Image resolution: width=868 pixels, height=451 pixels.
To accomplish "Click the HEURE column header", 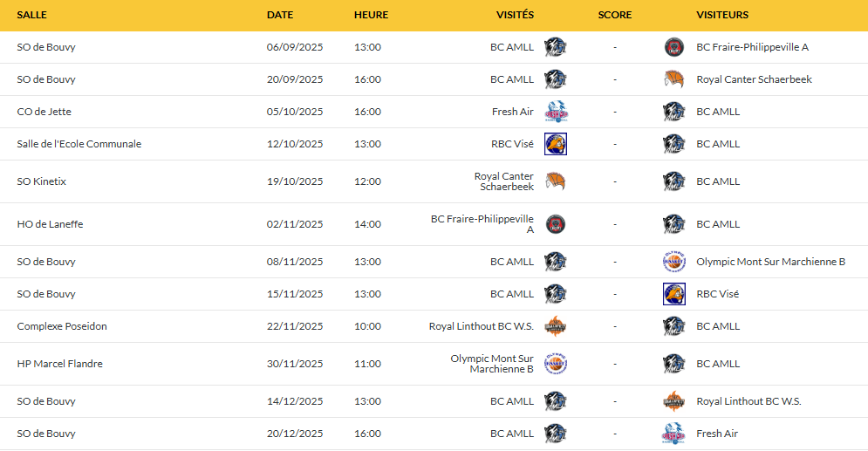I will click(371, 15).
